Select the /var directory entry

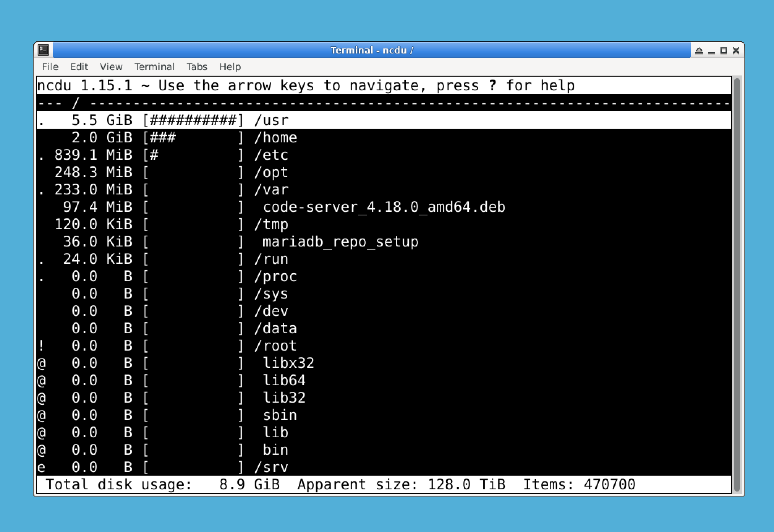click(x=271, y=189)
